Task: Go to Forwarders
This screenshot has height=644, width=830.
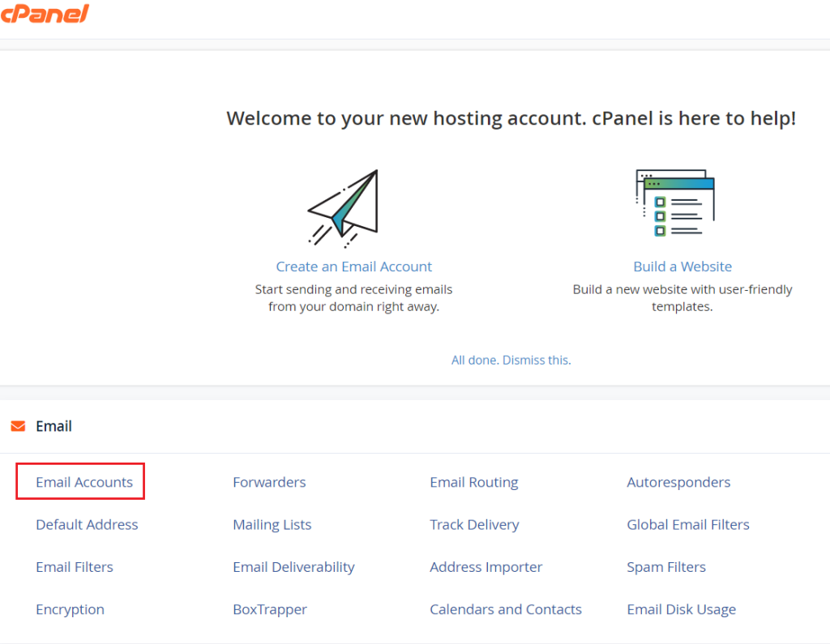Action: (269, 482)
